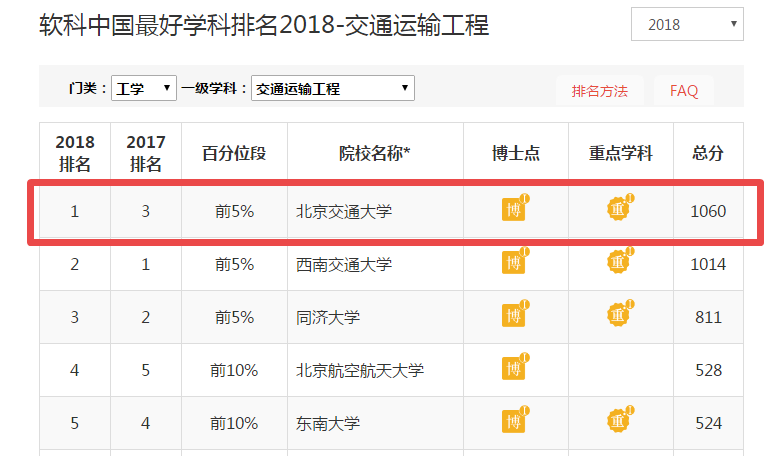The height and width of the screenshot is (456, 771).
Task: Click the 院校名称* column header
Action: [375, 152]
